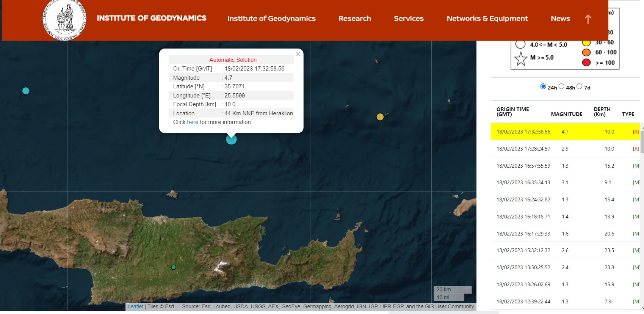The height and width of the screenshot is (314, 644).
Task: Click 'here' link for more information
Action: coord(193,122)
